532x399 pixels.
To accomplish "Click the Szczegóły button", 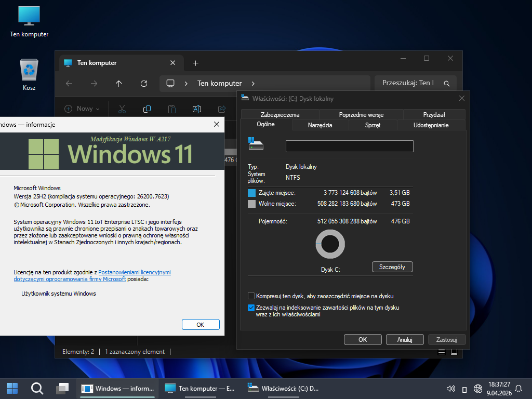I will coord(392,267).
